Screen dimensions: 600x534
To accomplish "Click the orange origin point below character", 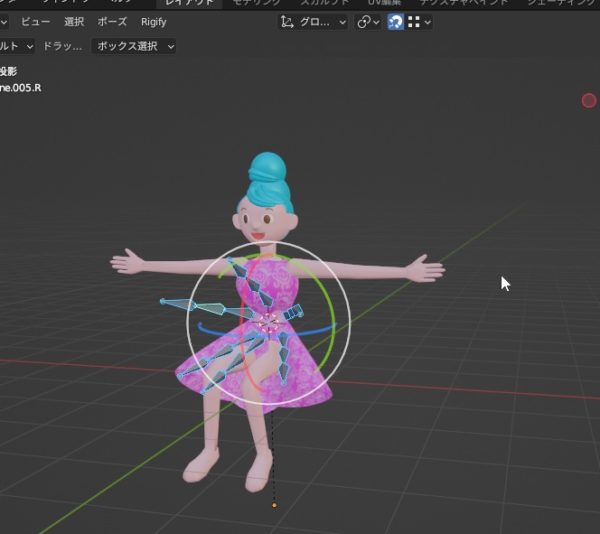I will point(274,505).
